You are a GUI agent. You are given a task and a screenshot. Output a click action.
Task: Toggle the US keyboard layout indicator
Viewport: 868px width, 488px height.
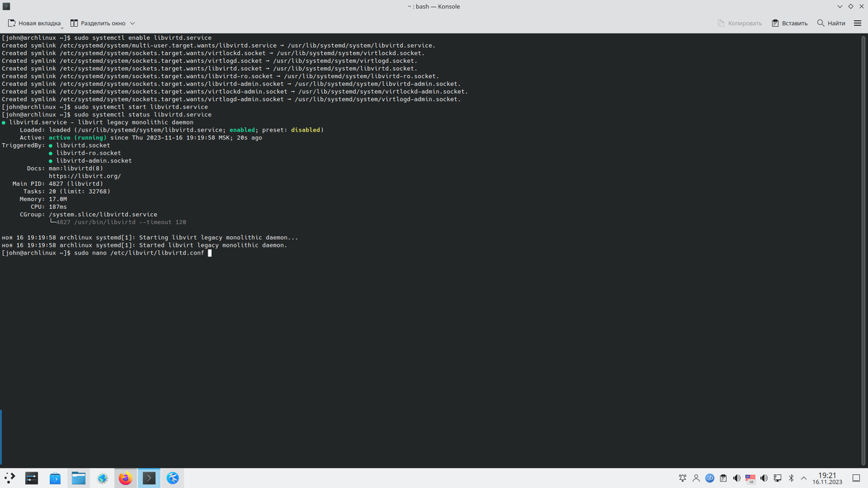[x=750, y=478]
